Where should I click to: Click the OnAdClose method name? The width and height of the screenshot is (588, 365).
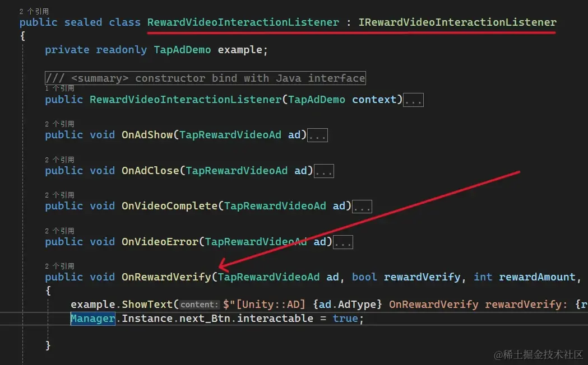coord(150,171)
